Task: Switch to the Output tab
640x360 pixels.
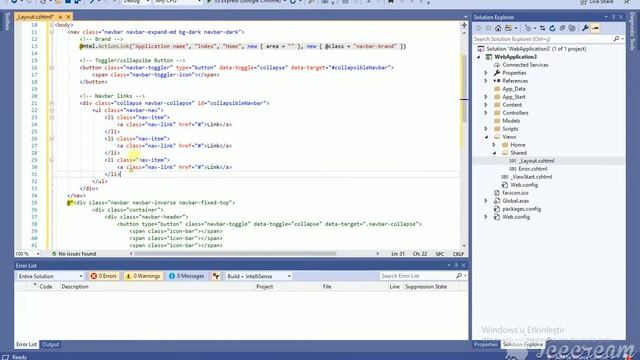Action: tap(51, 344)
